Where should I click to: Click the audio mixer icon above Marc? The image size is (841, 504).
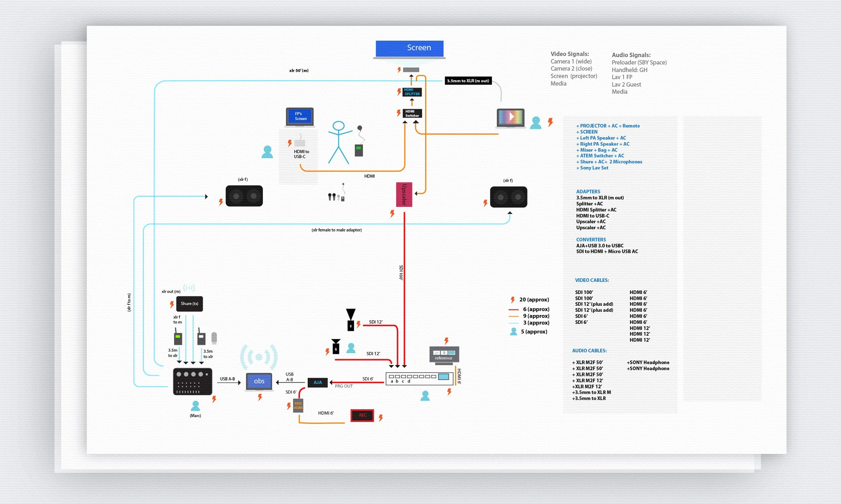click(x=192, y=381)
